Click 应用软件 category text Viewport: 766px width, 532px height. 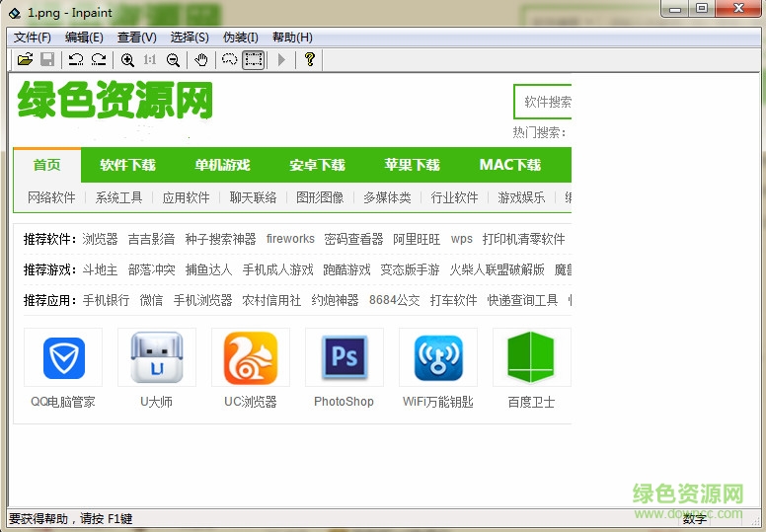click(186, 197)
